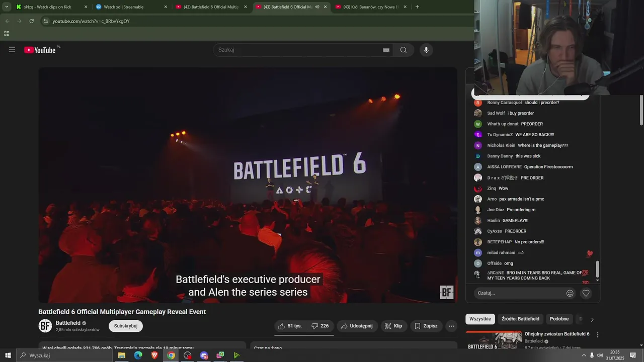The image size is (644, 362).
Task: Share video via Udostępnij button
Action: tap(357, 326)
